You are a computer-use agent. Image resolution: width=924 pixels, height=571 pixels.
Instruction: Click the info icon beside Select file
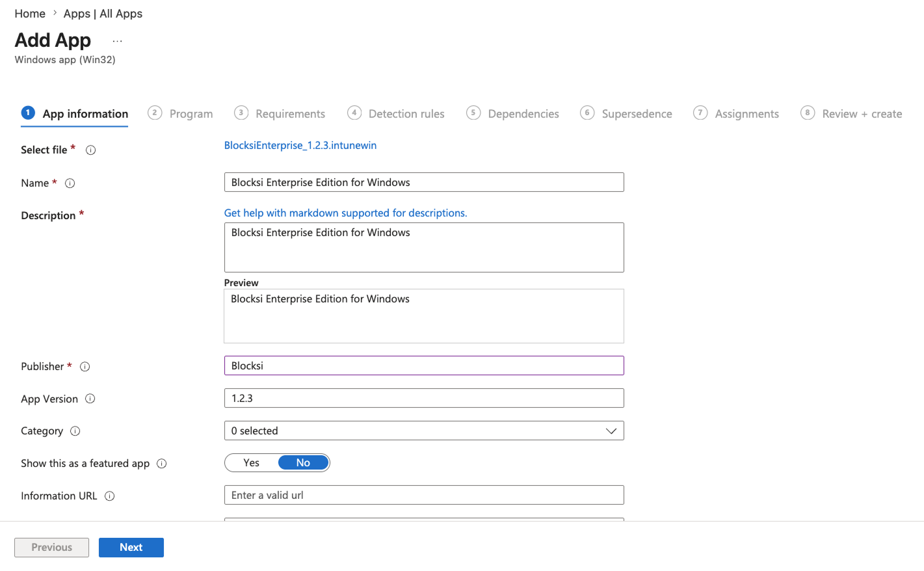click(91, 150)
